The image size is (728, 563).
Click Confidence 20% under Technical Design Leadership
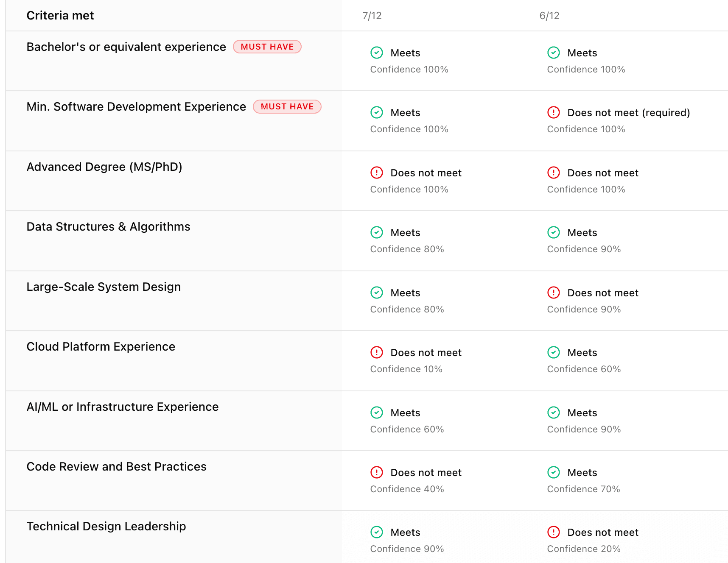584,549
